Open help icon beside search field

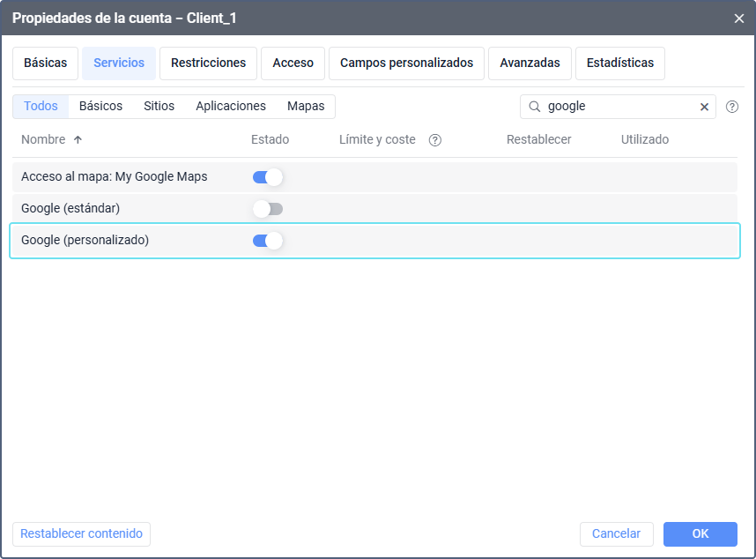tap(731, 107)
